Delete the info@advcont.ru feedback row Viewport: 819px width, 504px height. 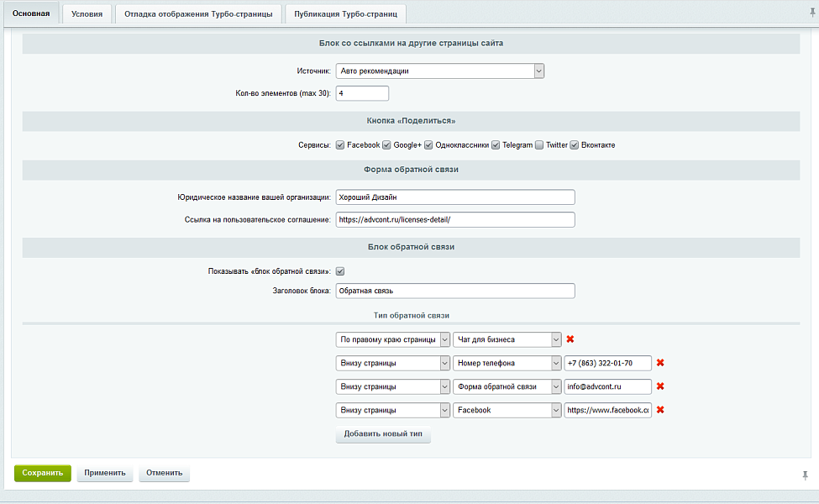660,386
